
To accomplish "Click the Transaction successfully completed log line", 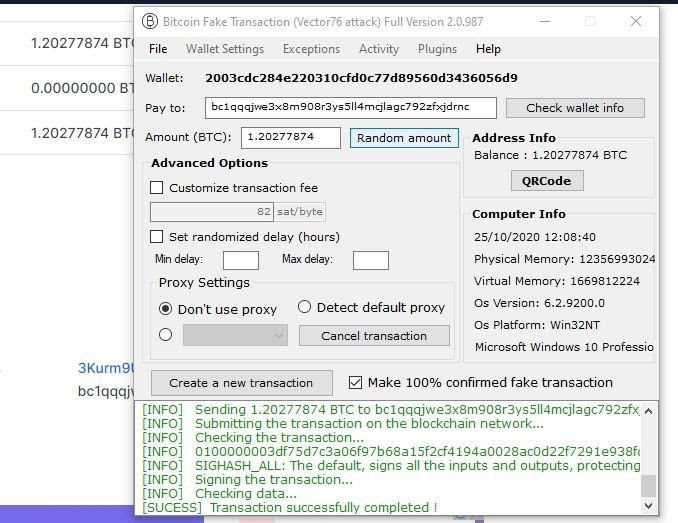I will (x=290, y=507).
